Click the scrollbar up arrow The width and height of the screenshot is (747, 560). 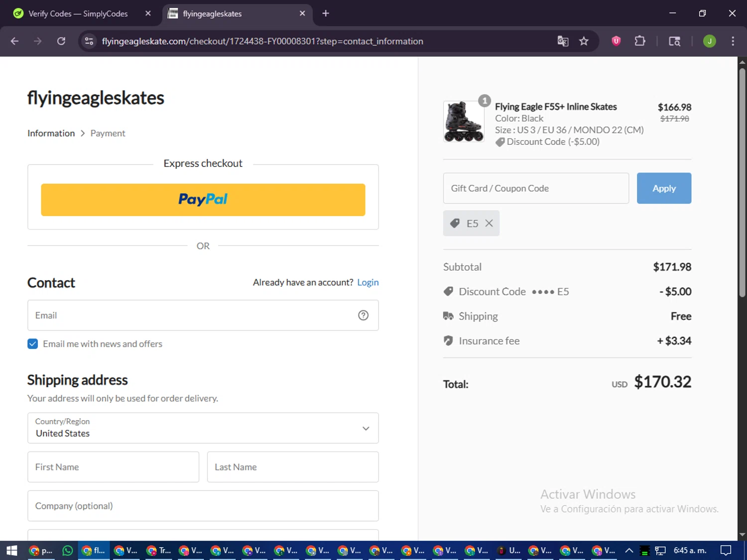742,62
